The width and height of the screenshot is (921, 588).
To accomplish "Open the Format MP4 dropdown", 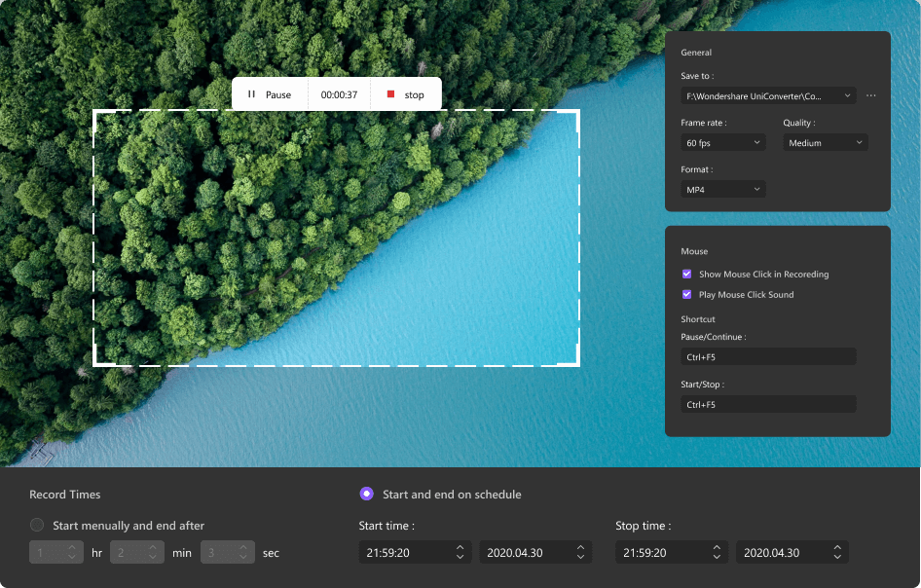I will pos(723,189).
